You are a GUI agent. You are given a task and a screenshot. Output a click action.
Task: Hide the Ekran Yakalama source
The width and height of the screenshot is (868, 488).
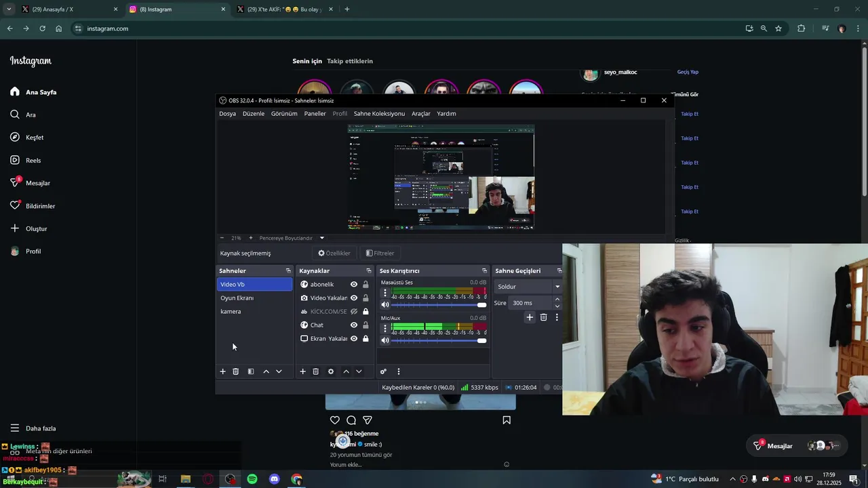click(x=354, y=339)
